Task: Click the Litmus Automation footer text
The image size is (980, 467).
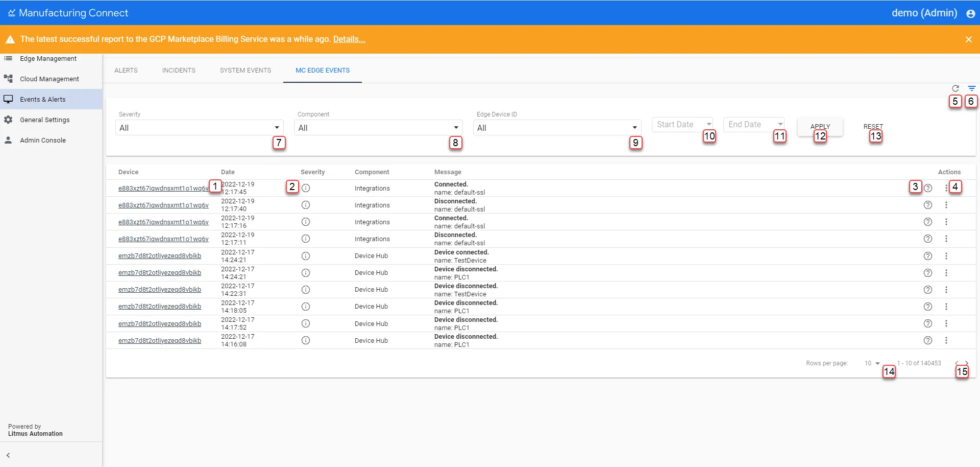Action: [x=35, y=434]
